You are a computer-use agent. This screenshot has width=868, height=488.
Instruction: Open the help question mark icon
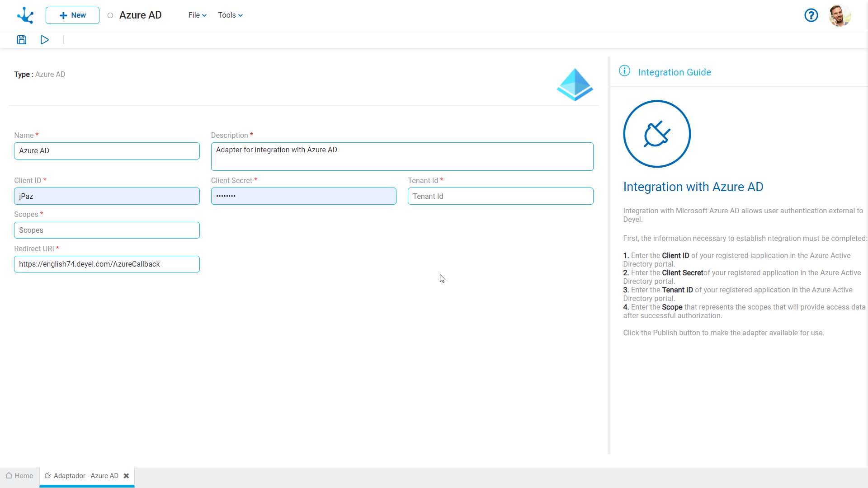pos(811,15)
